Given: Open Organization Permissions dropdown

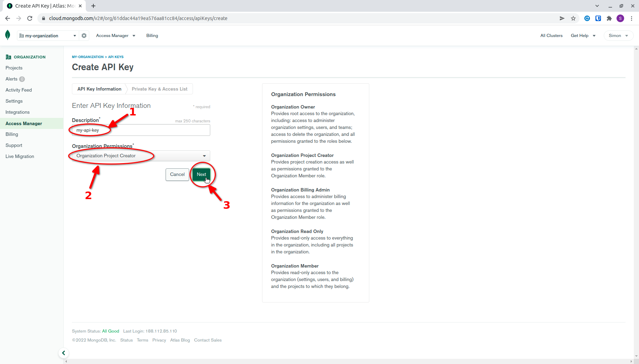Looking at the screenshot, I should 141,156.
